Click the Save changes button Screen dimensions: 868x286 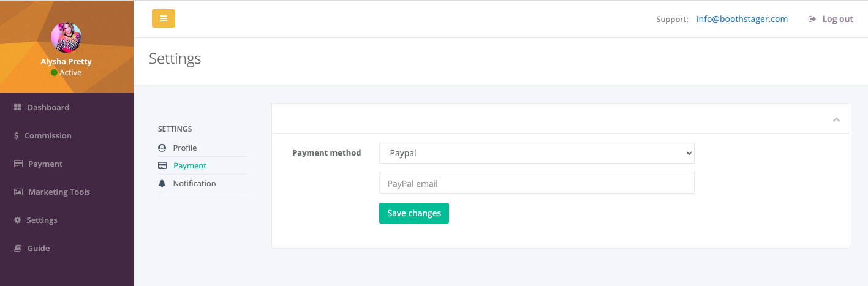[414, 213]
